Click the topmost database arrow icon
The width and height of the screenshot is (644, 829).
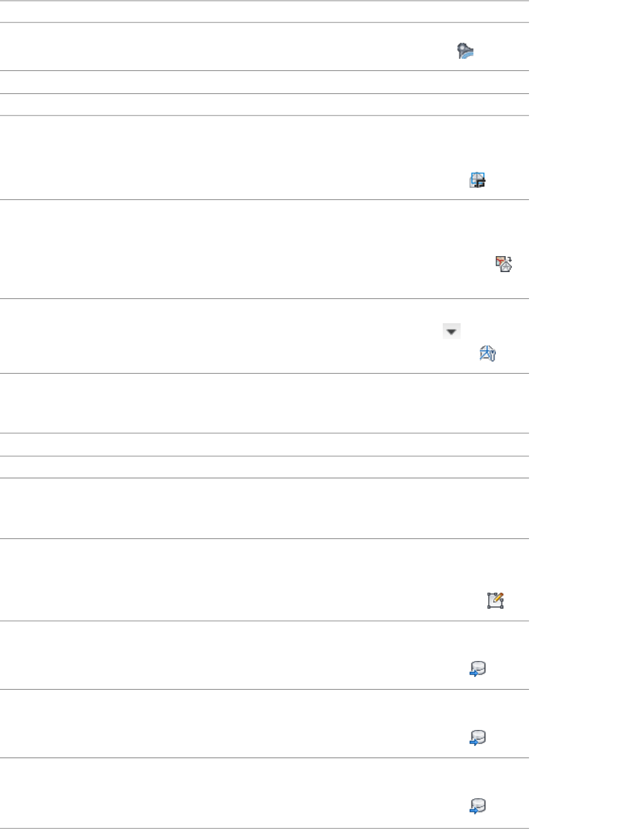[x=477, y=669]
